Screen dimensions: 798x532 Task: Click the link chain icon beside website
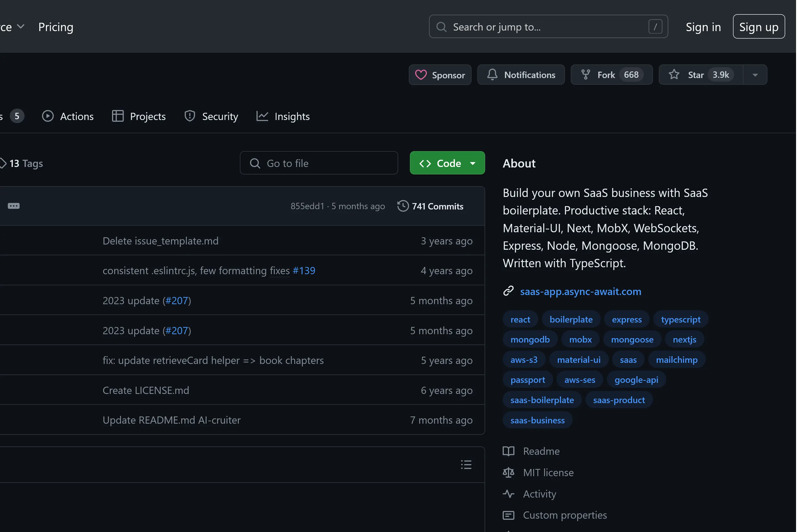508,291
